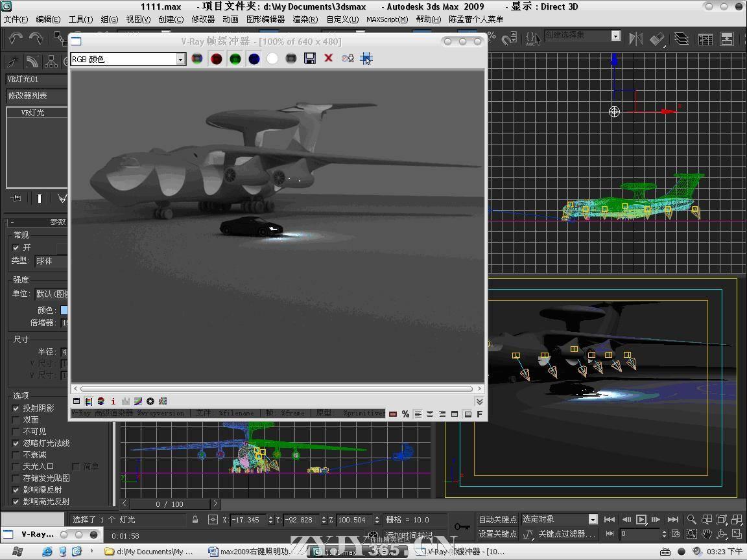747x560 pixels.
Task: Open 单位 默认 units dropdown
Action: point(51,294)
